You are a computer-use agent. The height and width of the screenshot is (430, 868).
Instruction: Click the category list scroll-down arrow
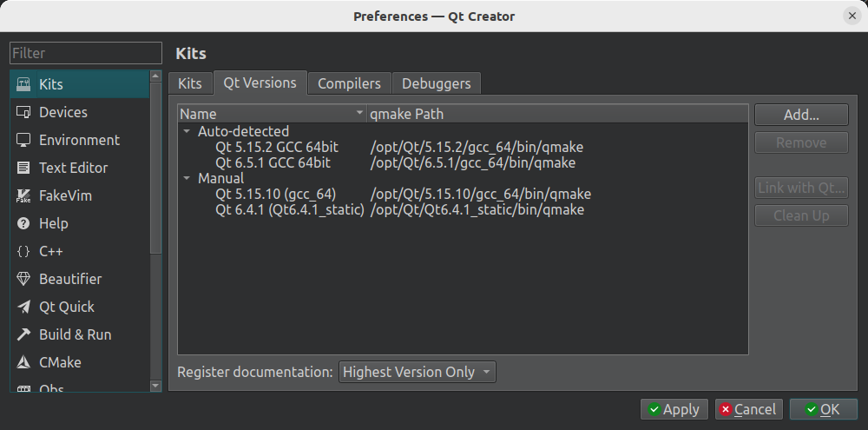click(155, 386)
